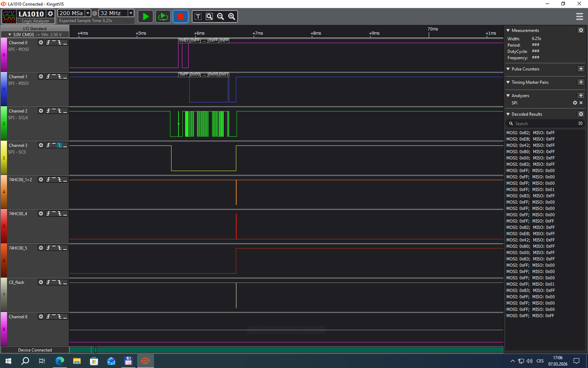Remove the SPI analyzer

pos(581,103)
